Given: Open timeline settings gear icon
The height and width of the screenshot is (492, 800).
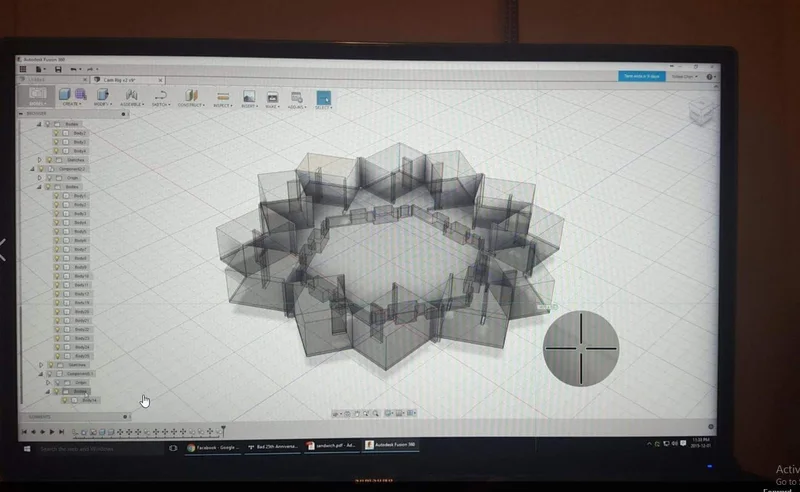Looking at the screenshot, I should 711,427.
